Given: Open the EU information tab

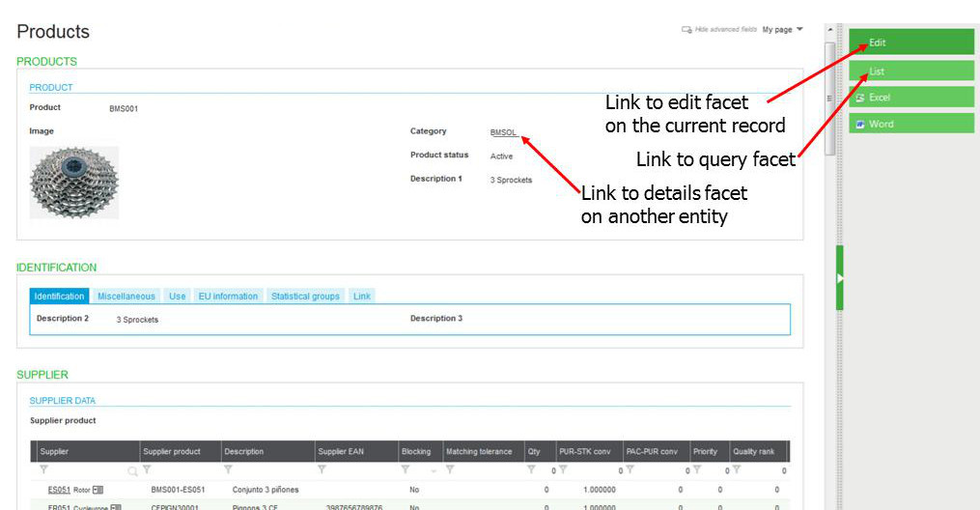Looking at the screenshot, I should pyautogui.click(x=228, y=297).
